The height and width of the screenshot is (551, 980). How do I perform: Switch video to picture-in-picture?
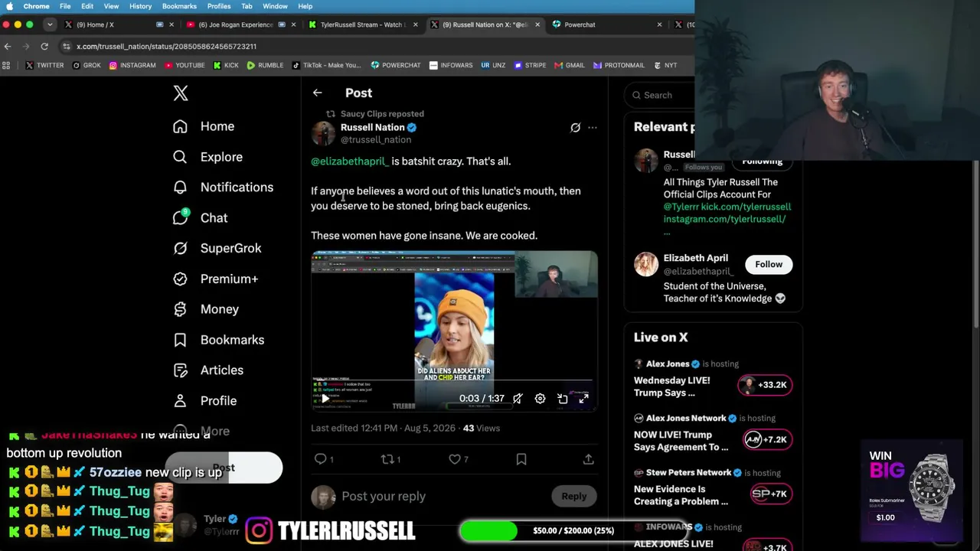(562, 399)
